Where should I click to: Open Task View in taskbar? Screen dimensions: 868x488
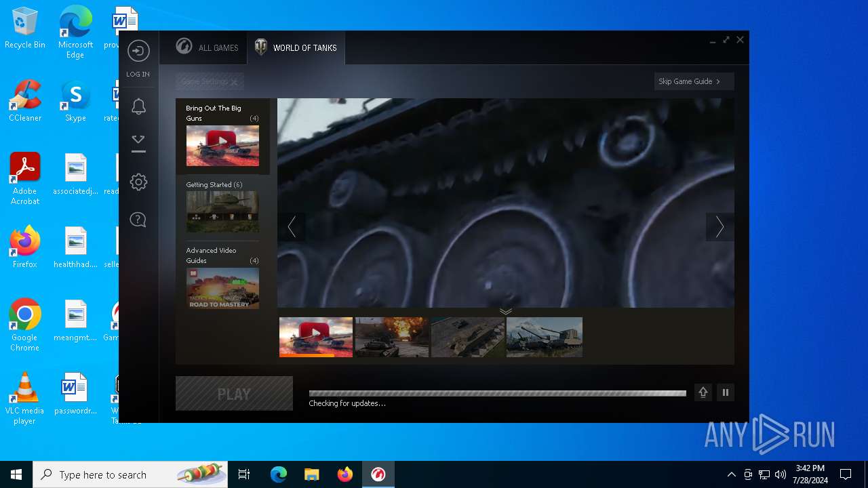click(x=244, y=474)
